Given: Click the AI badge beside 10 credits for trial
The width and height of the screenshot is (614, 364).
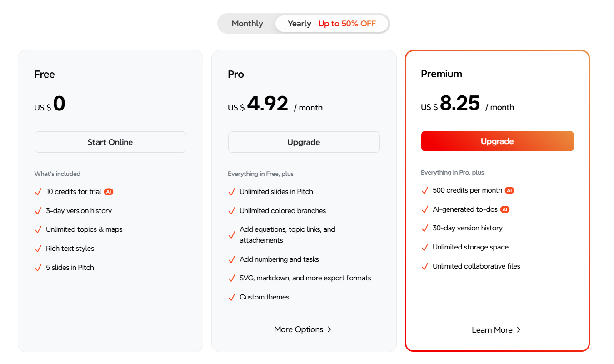Looking at the screenshot, I should [108, 192].
